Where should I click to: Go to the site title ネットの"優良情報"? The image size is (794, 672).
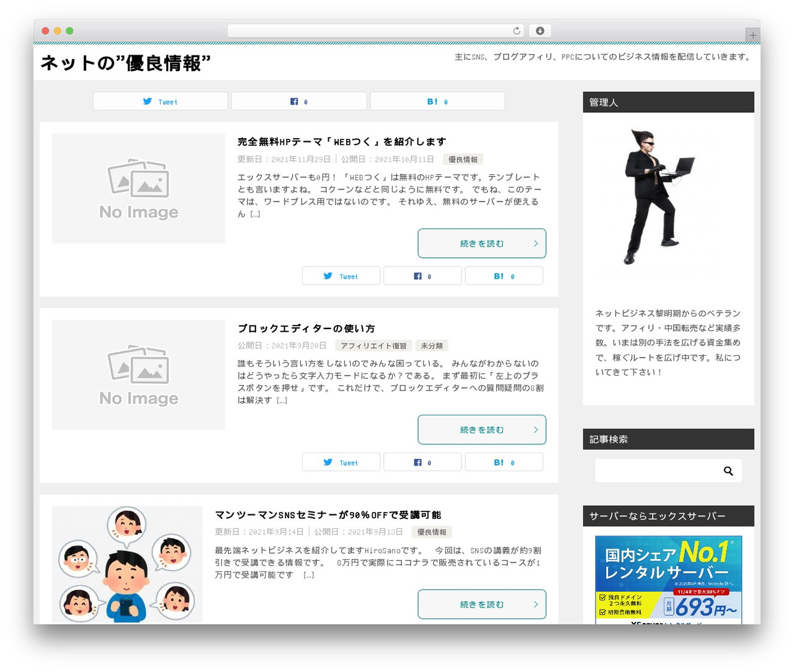(x=126, y=63)
